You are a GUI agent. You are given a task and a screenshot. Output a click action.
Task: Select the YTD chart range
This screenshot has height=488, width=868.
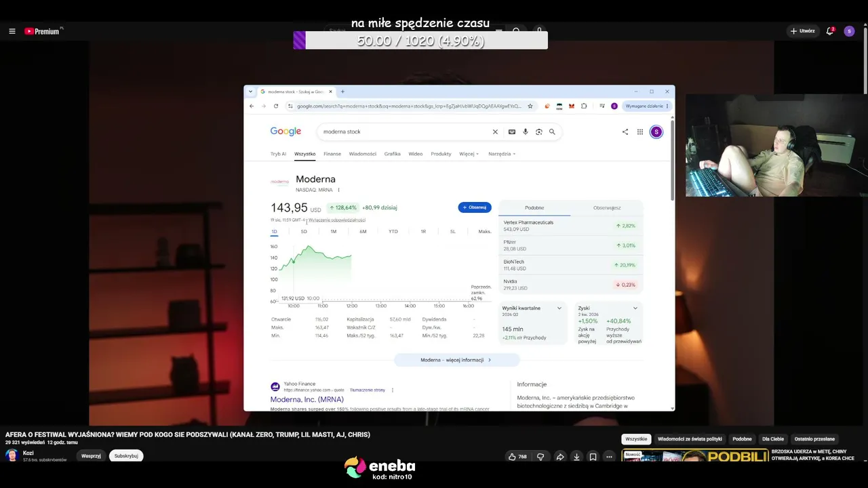point(393,232)
